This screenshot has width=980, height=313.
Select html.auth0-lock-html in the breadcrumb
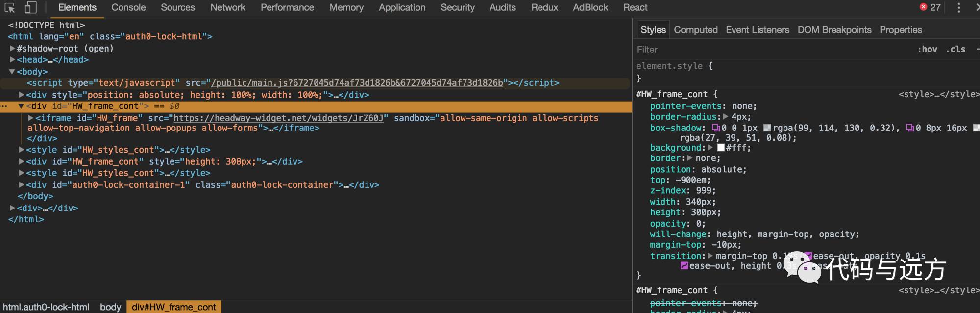pyautogui.click(x=46, y=307)
